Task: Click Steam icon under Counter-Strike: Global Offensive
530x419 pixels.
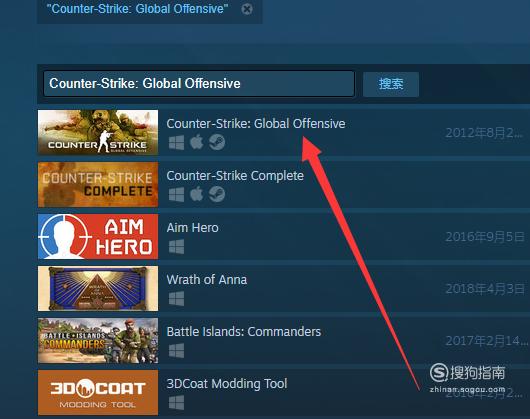Action: [x=217, y=142]
